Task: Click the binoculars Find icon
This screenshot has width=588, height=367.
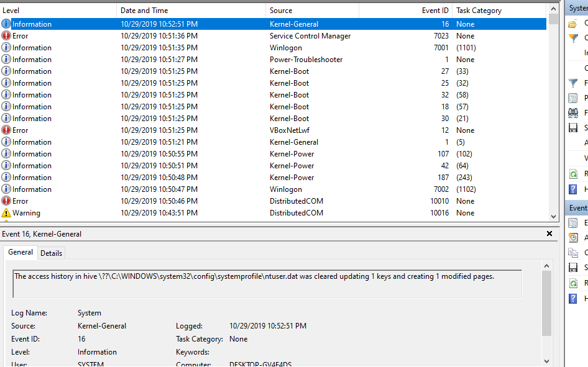Action: point(573,113)
